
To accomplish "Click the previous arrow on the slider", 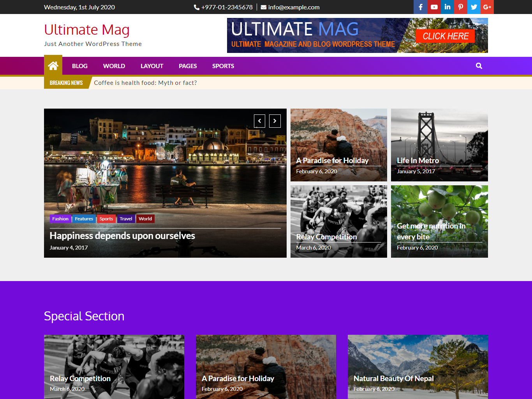I will [259, 121].
